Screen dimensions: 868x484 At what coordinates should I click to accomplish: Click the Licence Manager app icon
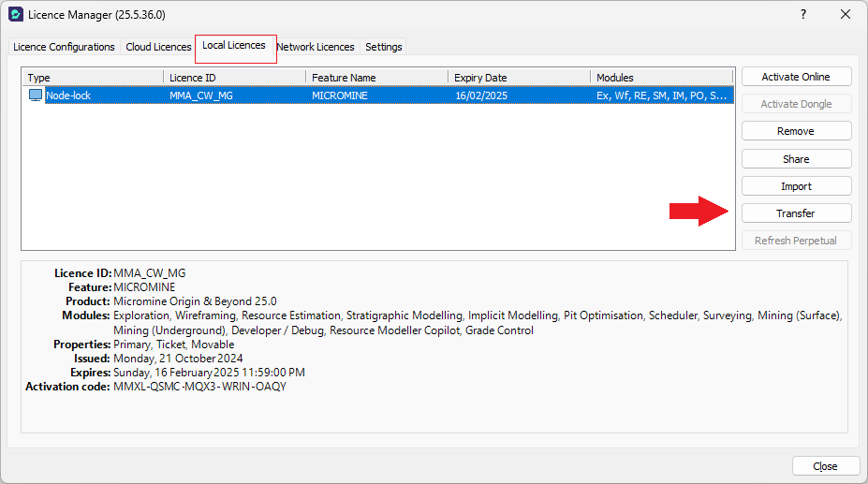pos(16,14)
